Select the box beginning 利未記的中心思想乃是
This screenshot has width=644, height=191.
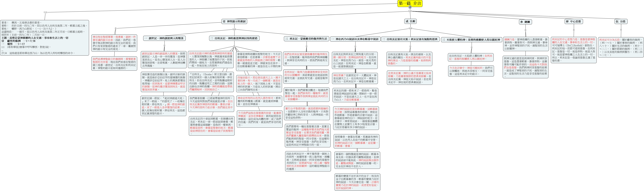[x=574, y=50]
